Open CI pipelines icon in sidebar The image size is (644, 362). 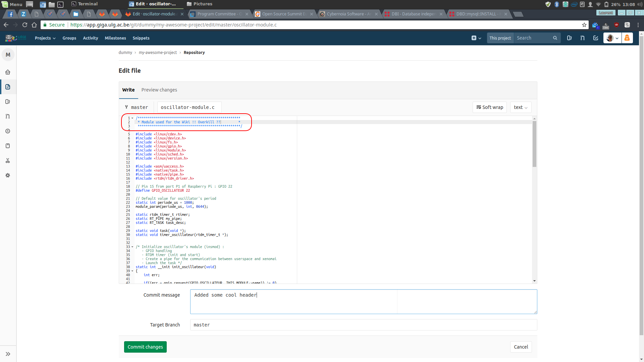[x=8, y=131]
